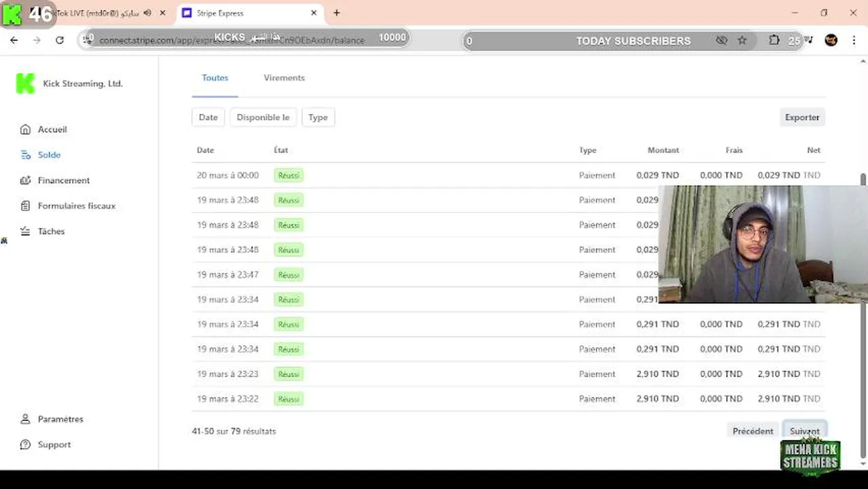868x489 pixels.
Task: Open the Disponible le filter
Action: 263,117
